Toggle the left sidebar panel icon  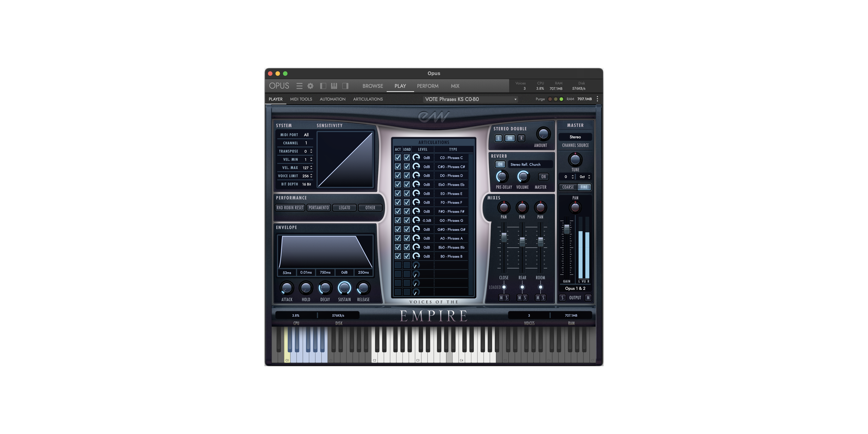(x=323, y=86)
